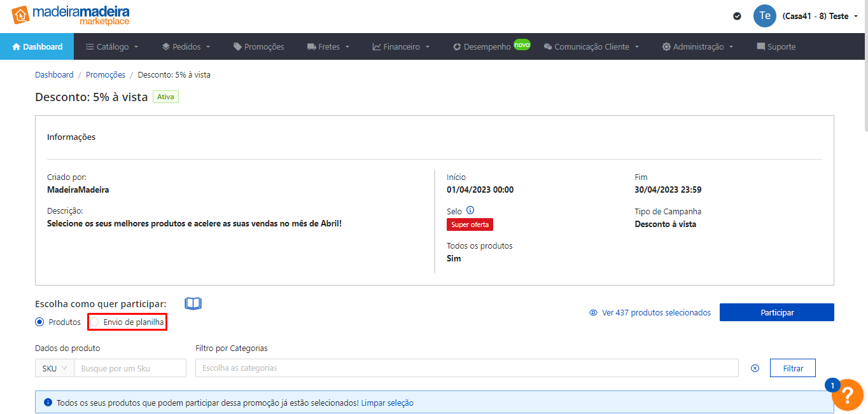Click the Promoções breadcrumb link

click(106, 75)
